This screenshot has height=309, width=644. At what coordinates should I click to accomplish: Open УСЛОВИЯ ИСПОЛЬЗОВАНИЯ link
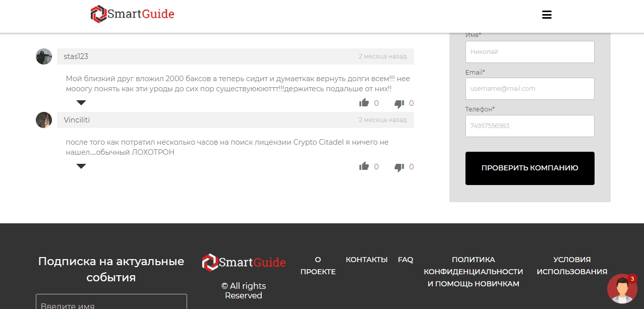click(x=571, y=266)
